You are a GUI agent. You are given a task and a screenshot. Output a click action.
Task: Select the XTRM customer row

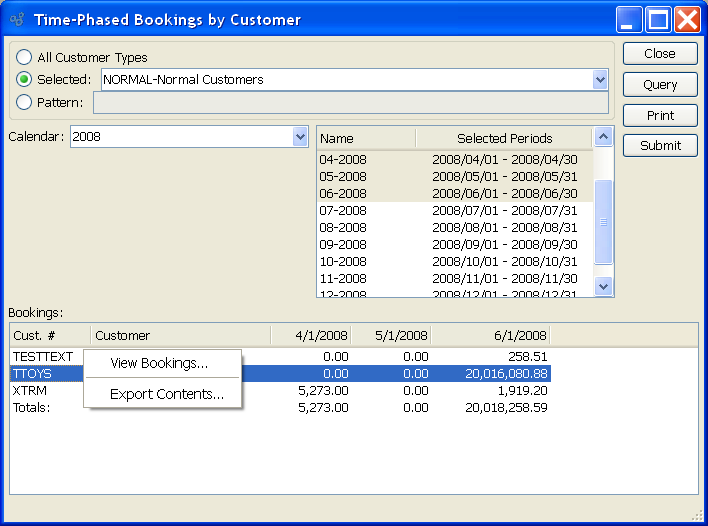[30, 391]
